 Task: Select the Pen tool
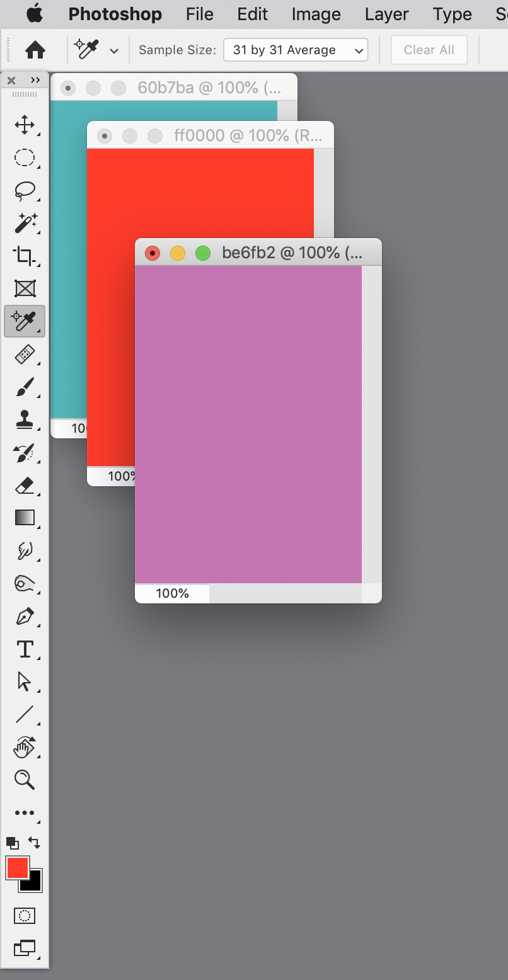click(x=25, y=616)
